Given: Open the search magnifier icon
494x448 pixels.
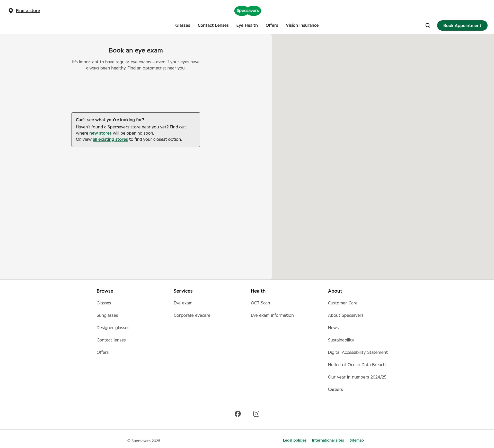Looking at the screenshot, I should click(428, 25).
